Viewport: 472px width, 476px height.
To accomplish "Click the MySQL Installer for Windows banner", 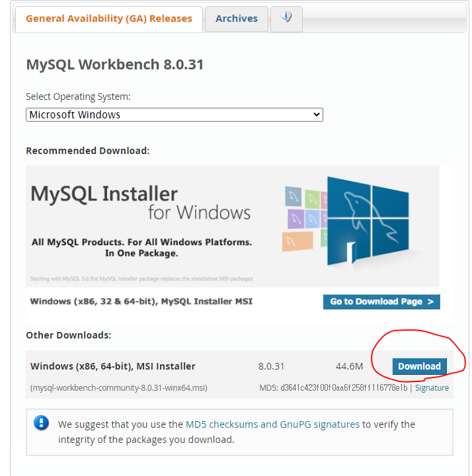I will point(233,226).
